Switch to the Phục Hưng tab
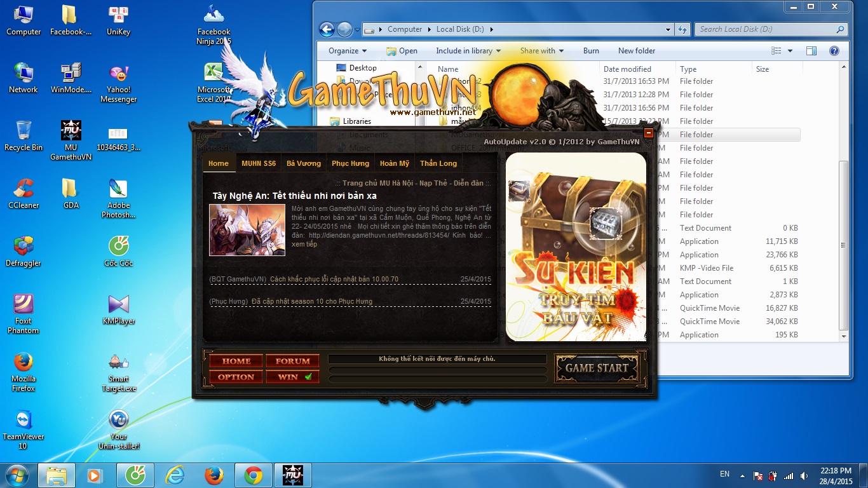Screen dimensions: 868x488 click(x=350, y=163)
